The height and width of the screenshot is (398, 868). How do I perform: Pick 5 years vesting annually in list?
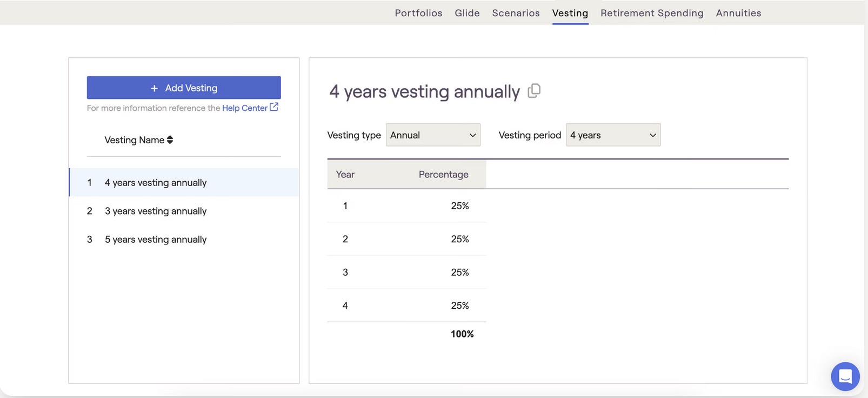156,240
